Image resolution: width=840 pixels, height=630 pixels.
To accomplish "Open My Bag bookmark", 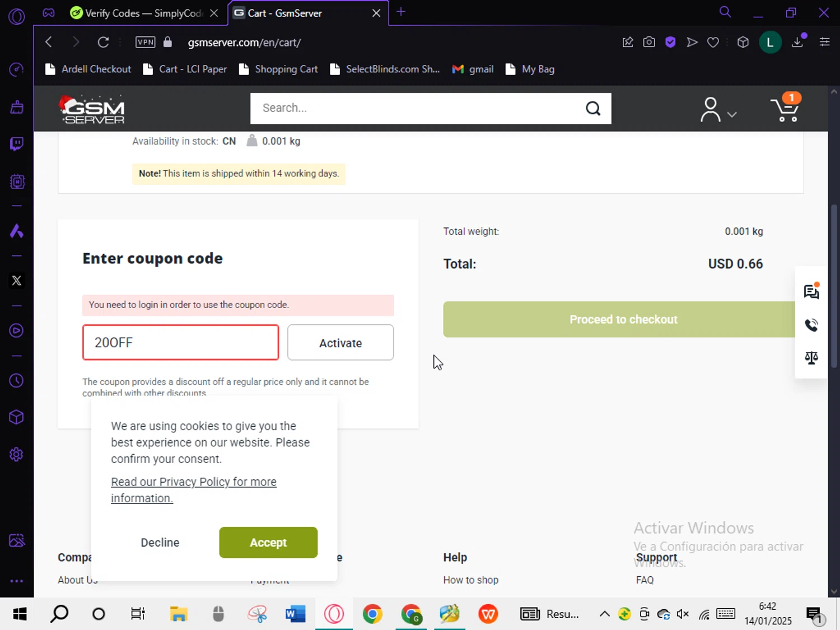I will pos(530,69).
